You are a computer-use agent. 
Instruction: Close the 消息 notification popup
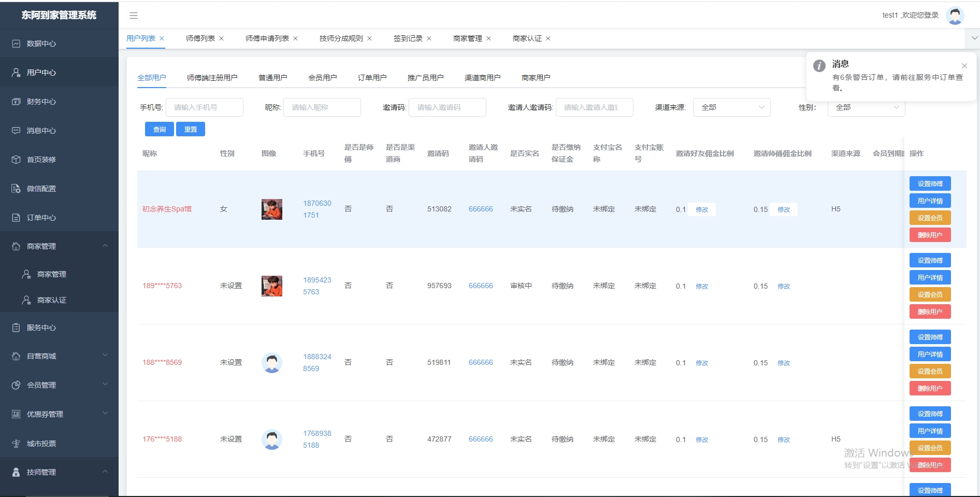[964, 66]
